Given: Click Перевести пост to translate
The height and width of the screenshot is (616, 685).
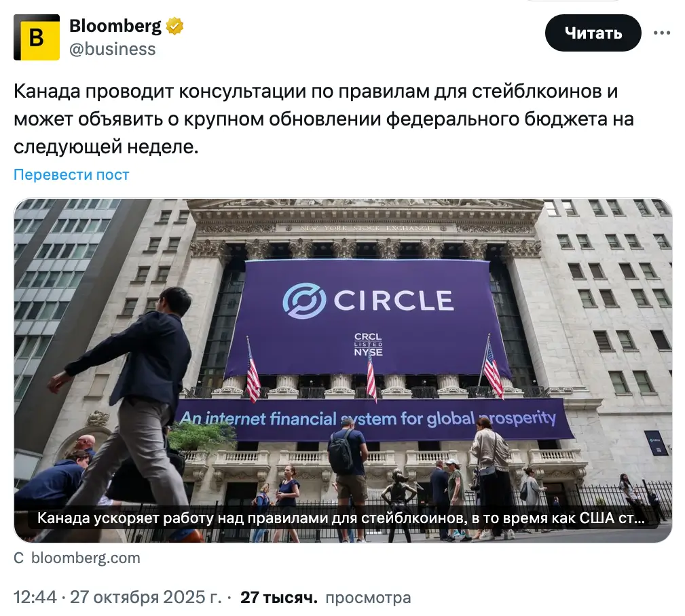Looking at the screenshot, I should coord(71,174).
